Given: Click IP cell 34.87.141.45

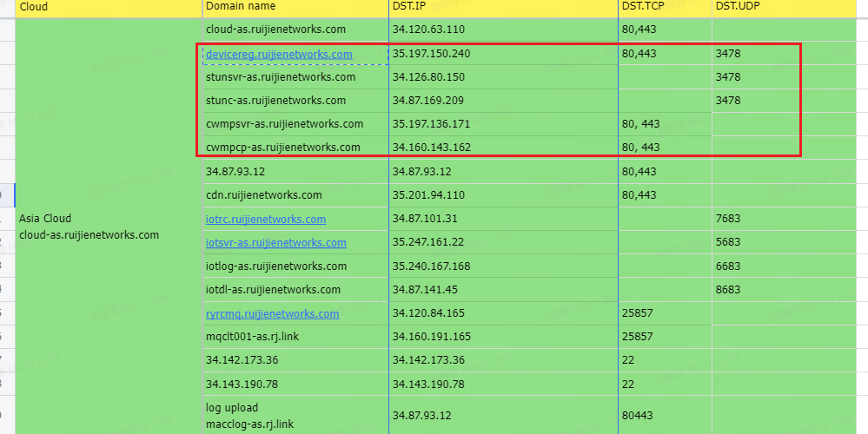Looking at the screenshot, I should pos(503,290).
